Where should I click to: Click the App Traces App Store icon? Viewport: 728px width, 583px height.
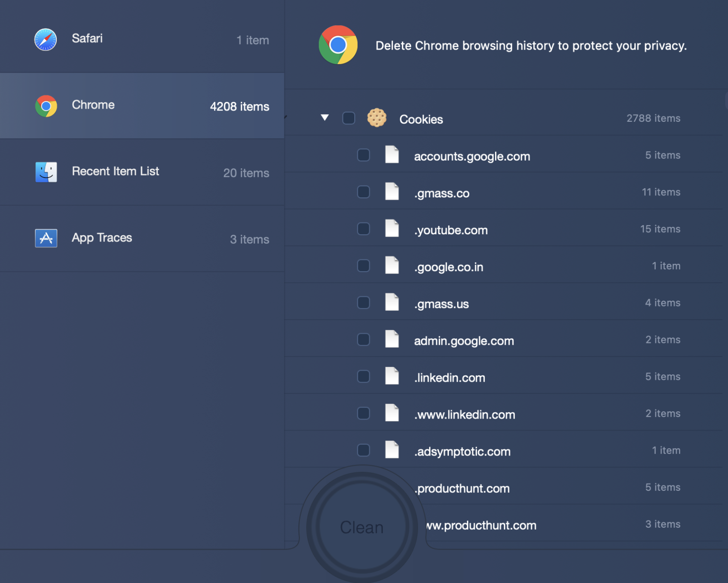click(x=46, y=238)
